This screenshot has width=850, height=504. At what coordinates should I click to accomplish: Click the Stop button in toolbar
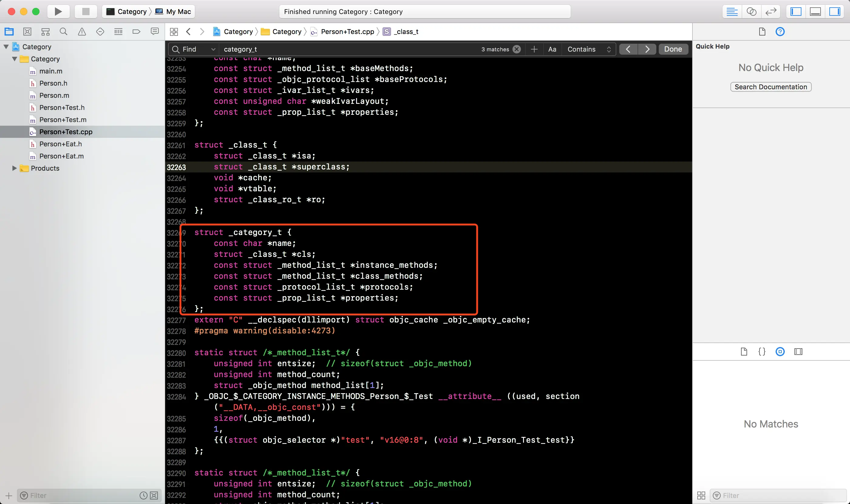point(86,12)
